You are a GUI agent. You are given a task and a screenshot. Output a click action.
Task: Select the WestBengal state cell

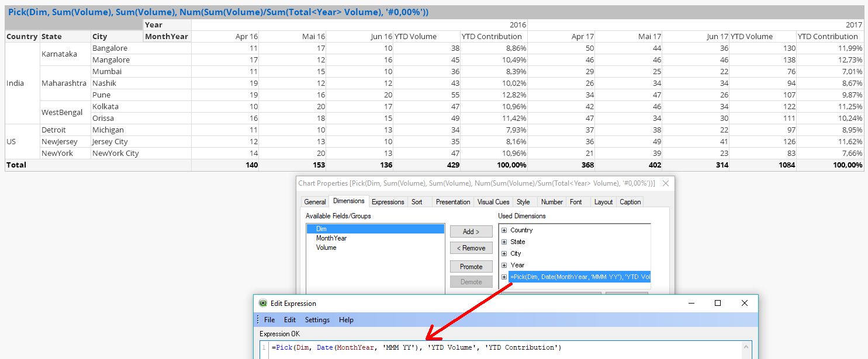[65, 112]
